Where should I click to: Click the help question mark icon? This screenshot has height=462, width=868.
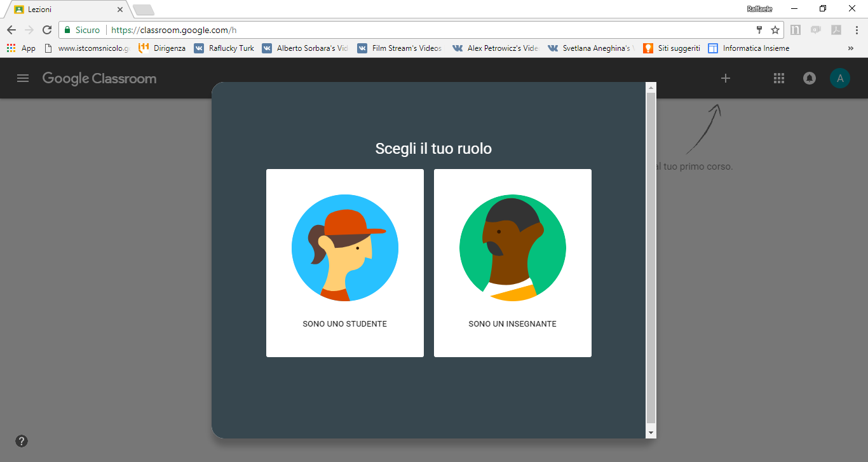pos(22,441)
